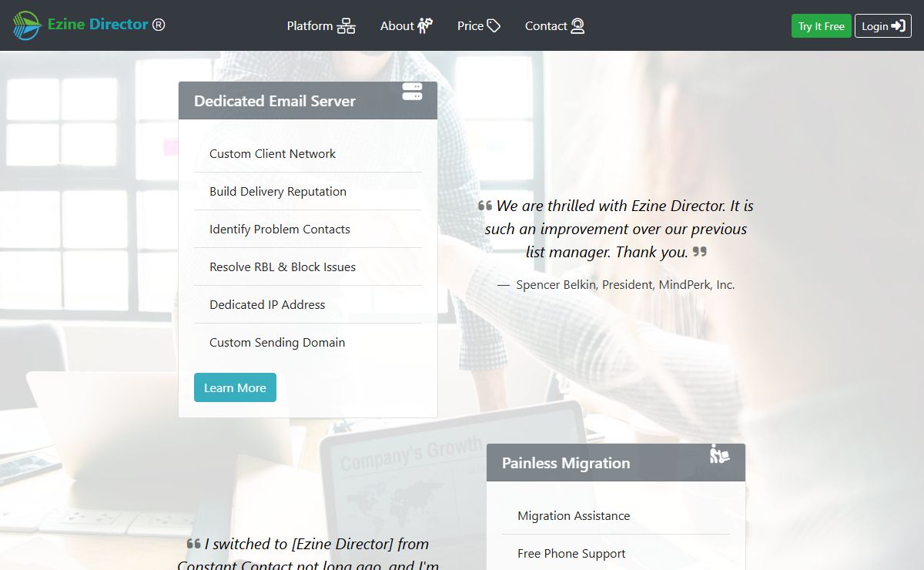This screenshot has width=924, height=570.
Task: Click the Ezine Director leaf logo icon
Action: click(x=27, y=25)
